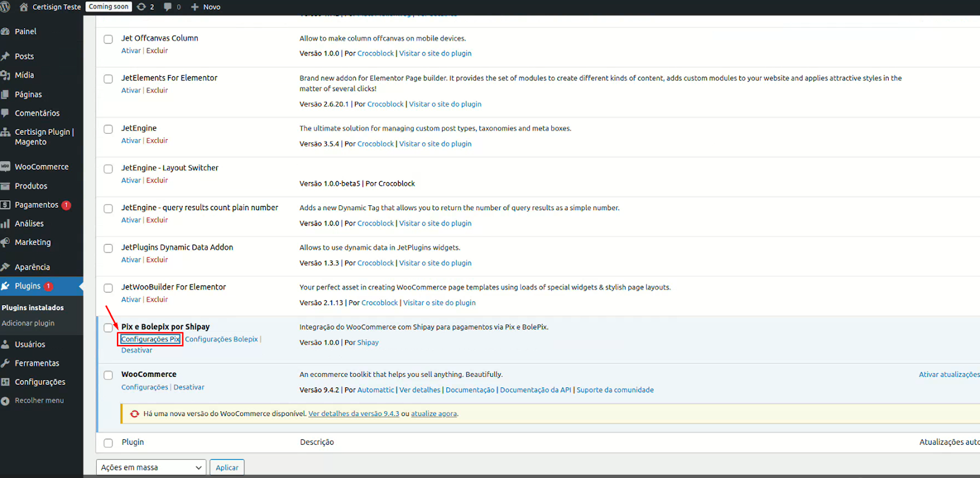
Task: Select the JetEngine - Layout Switcher checkbox
Action: coord(108,169)
